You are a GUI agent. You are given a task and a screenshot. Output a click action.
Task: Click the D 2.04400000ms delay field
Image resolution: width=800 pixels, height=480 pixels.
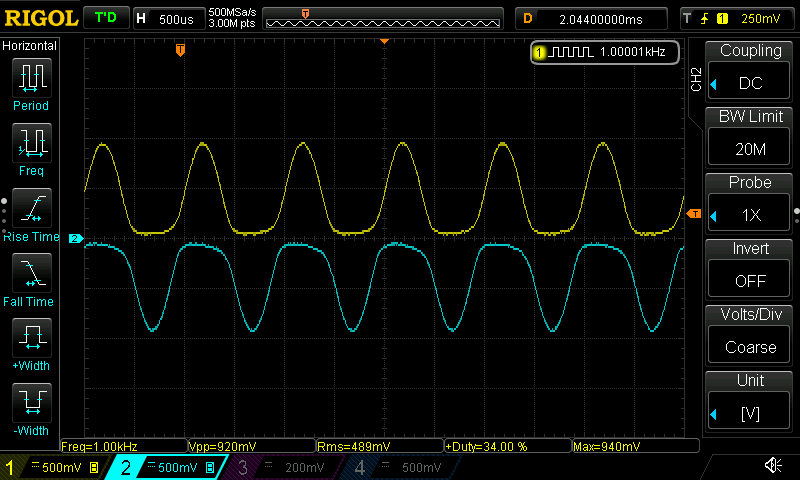pos(591,19)
